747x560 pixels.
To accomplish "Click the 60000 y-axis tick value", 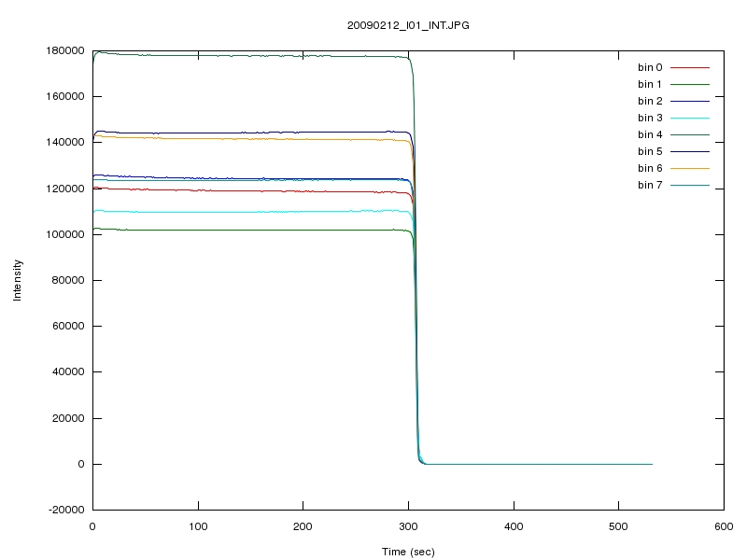I will coord(68,326).
